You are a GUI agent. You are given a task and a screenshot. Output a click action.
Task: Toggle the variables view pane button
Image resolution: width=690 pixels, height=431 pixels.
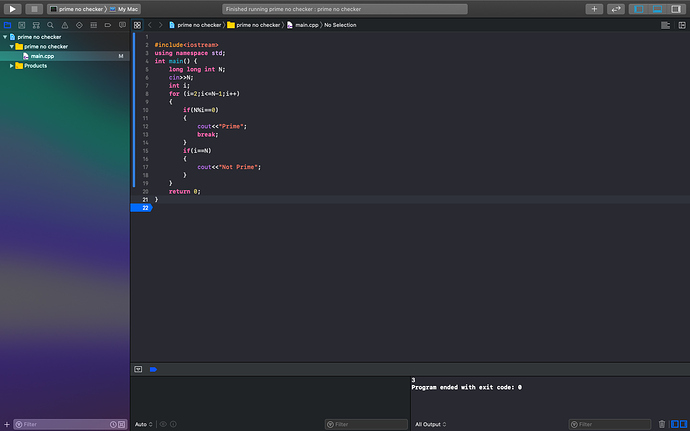(675, 424)
